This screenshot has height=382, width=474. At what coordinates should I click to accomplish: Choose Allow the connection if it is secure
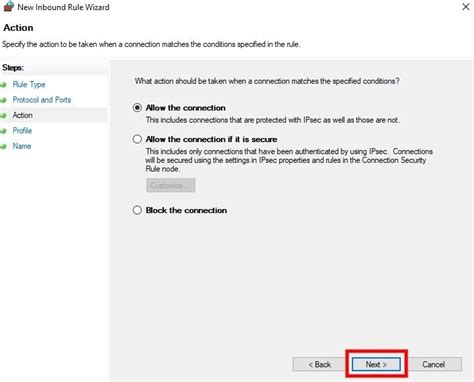point(137,139)
